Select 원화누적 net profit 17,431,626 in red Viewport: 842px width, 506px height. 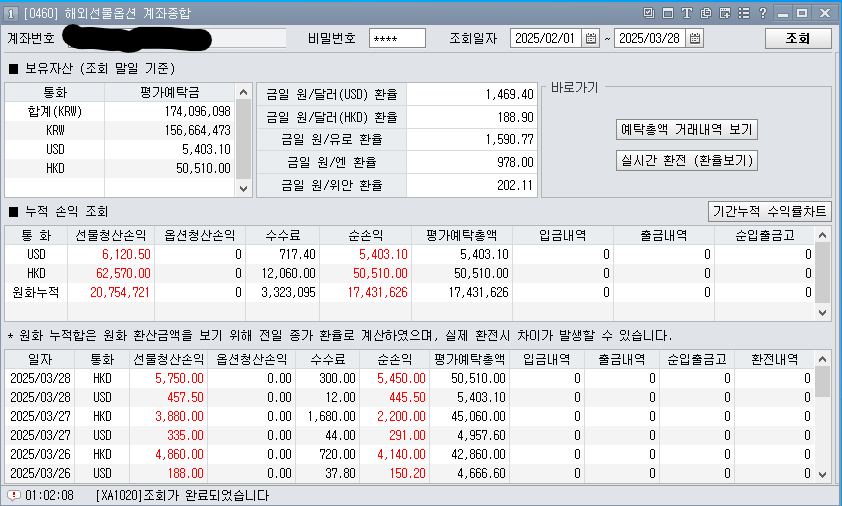coord(378,292)
